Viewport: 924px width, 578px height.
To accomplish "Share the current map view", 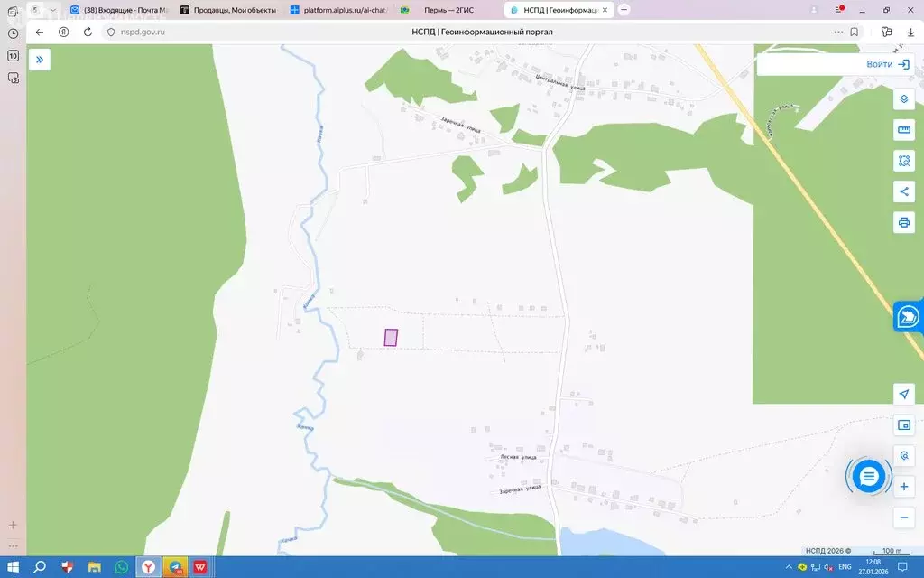I will (x=903, y=191).
